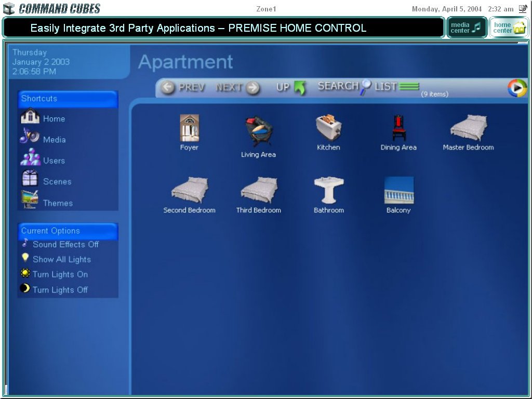The height and width of the screenshot is (399, 532).
Task: Switch to LIST view
Action: [x=396, y=86]
